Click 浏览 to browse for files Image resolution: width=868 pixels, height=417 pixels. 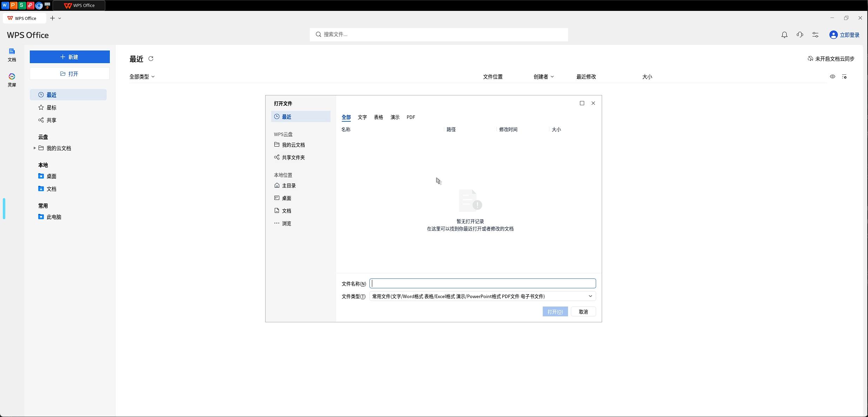tap(301, 223)
